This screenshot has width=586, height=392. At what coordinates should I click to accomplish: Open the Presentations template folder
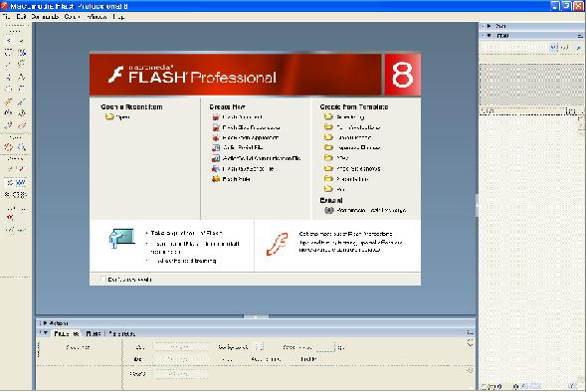(x=352, y=179)
